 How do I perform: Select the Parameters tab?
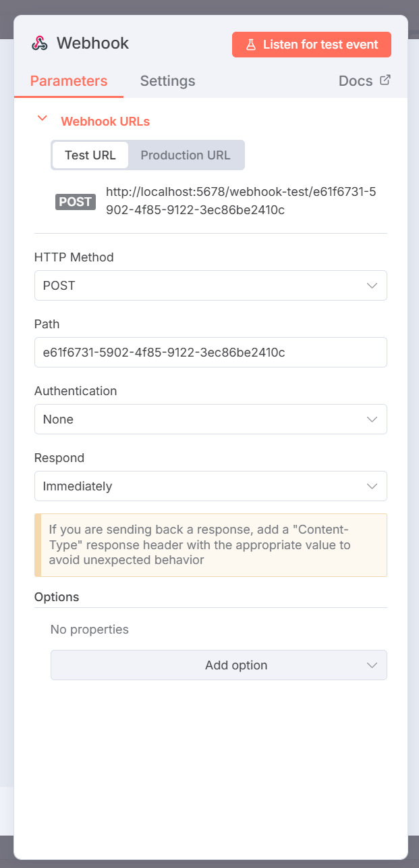pyautogui.click(x=69, y=81)
